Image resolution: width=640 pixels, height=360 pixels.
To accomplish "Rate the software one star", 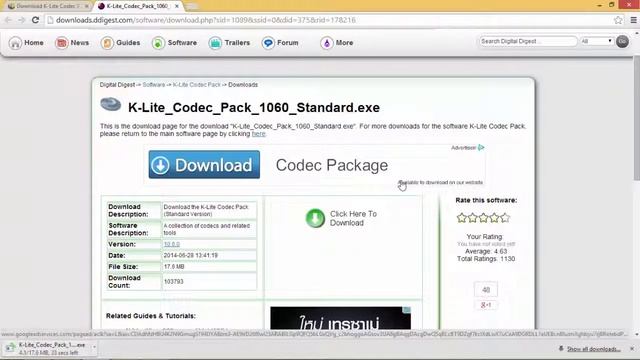I will click(x=462, y=218).
